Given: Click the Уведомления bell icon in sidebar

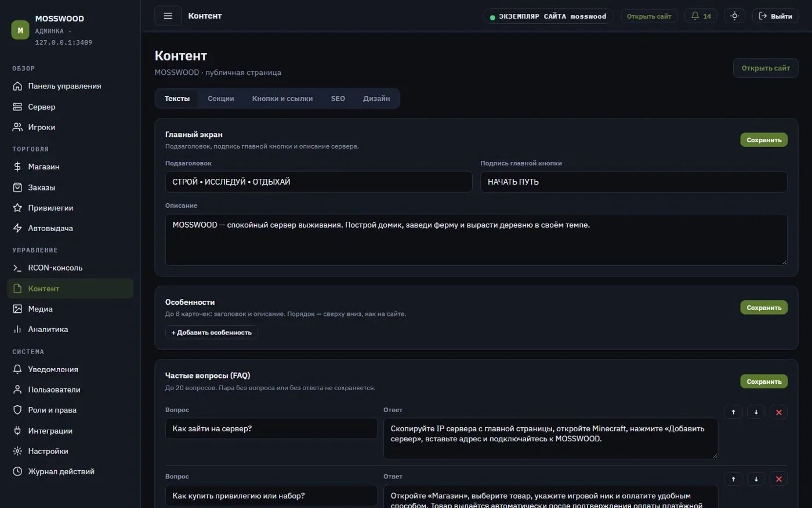Looking at the screenshot, I should point(17,369).
